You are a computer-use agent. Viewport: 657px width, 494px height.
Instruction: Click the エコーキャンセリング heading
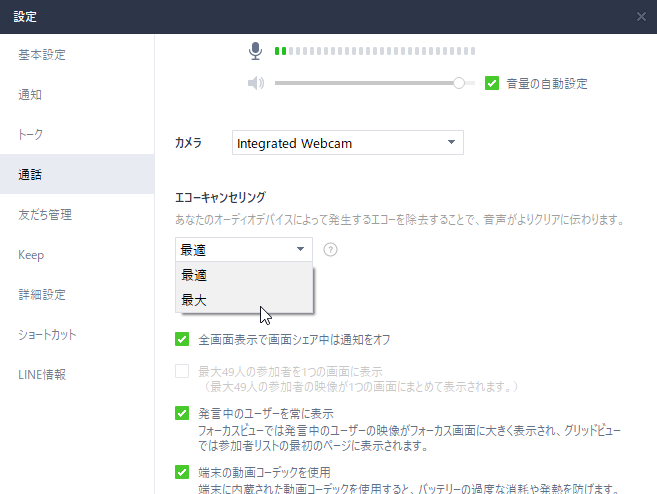coord(220,197)
